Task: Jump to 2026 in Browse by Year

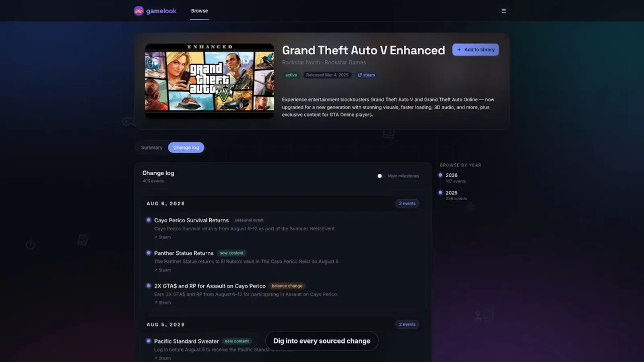Action: 452,175
